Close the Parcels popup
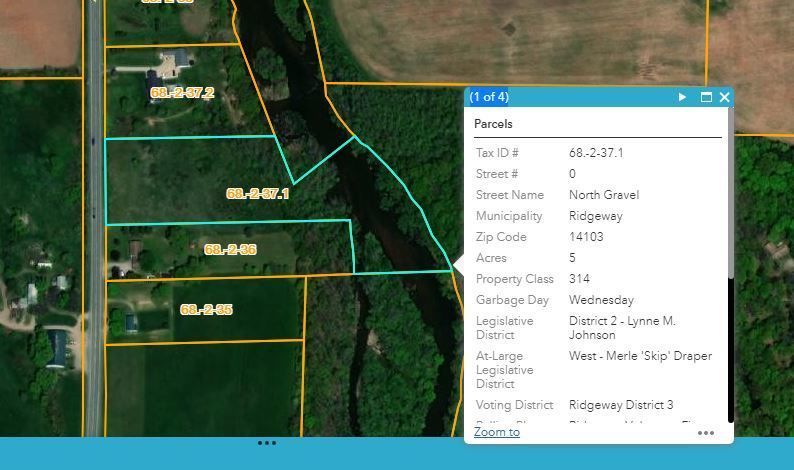 pos(724,97)
